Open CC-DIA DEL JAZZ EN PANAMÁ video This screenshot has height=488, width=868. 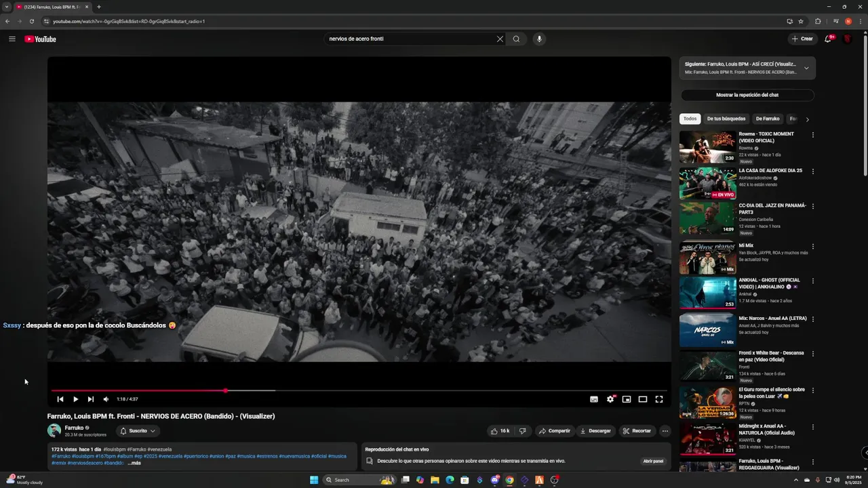[x=708, y=218]
